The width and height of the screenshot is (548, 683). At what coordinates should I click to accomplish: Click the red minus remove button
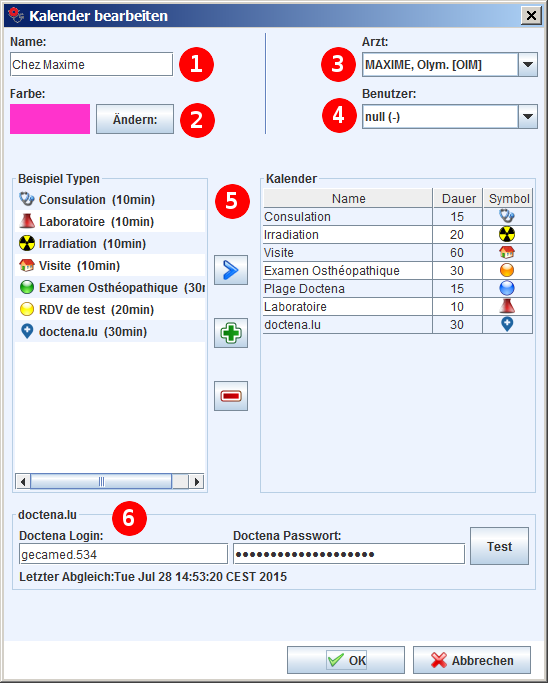click(231, 396)
